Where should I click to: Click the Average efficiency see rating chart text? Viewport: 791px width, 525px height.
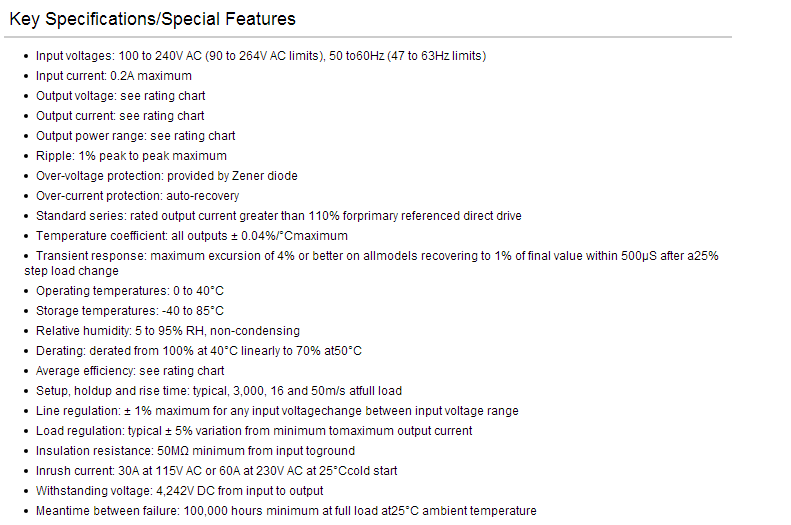tap(130, 371)
